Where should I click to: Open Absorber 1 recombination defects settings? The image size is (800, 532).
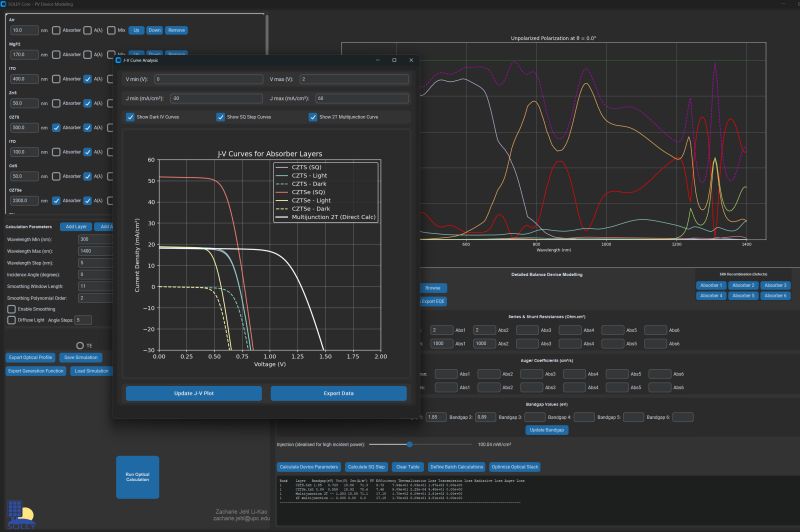click(x=711, y=285)
